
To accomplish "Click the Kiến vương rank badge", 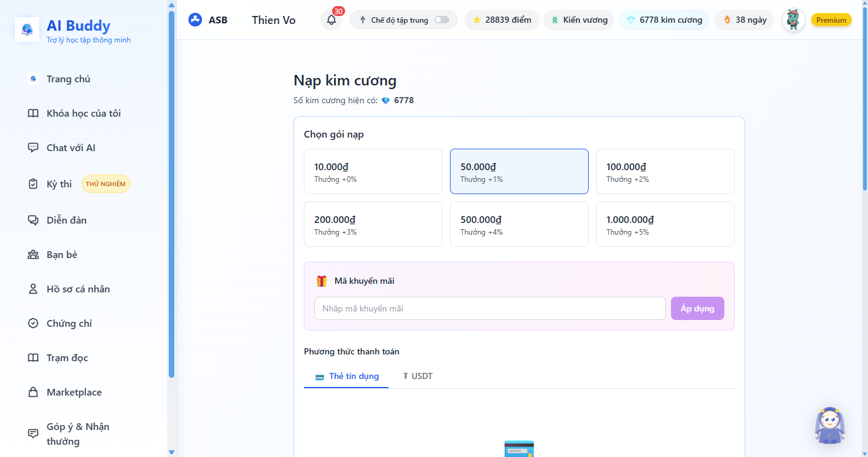I will [x=579, y=20].
